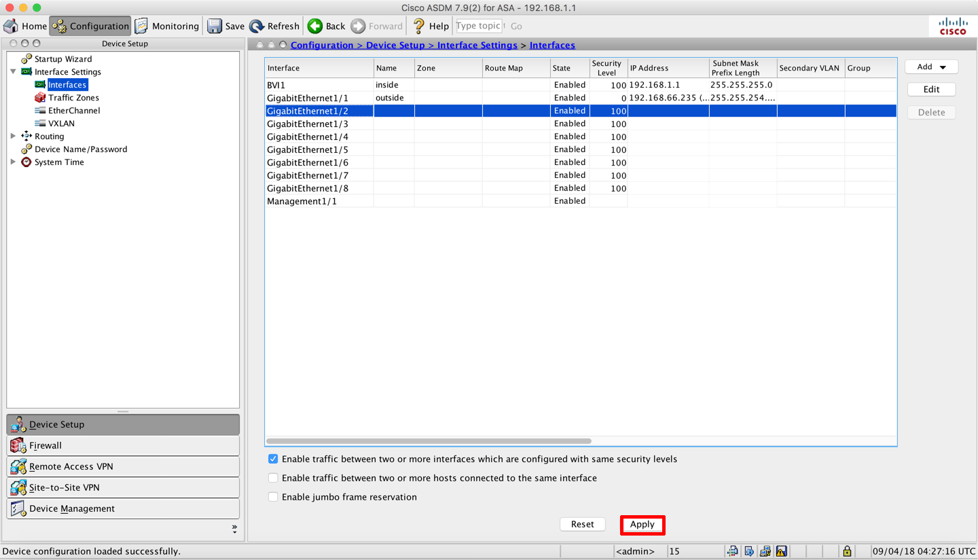Screen dimensions: 978x560
Task: Click the first status bar icon after 15
Action: (x=732, y=551)
